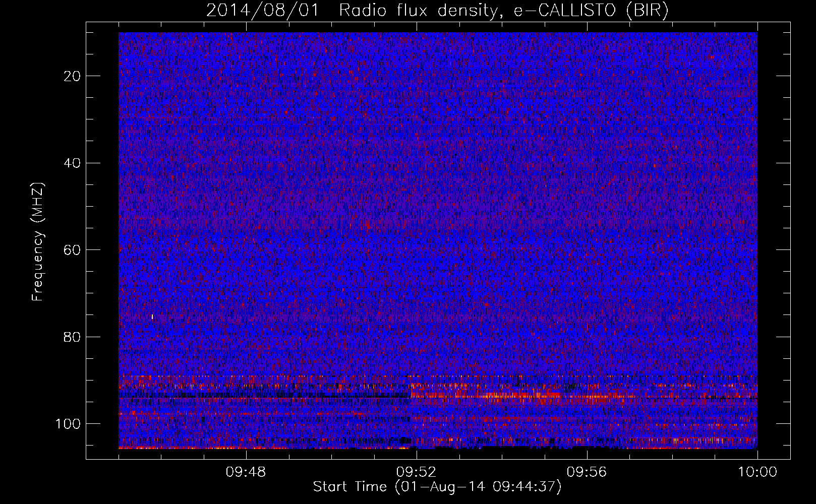The width and height of the screenshot is (816, 504).
Task: Click the plot title e-CALLISTO (BIR)
Action: [591, 11]
